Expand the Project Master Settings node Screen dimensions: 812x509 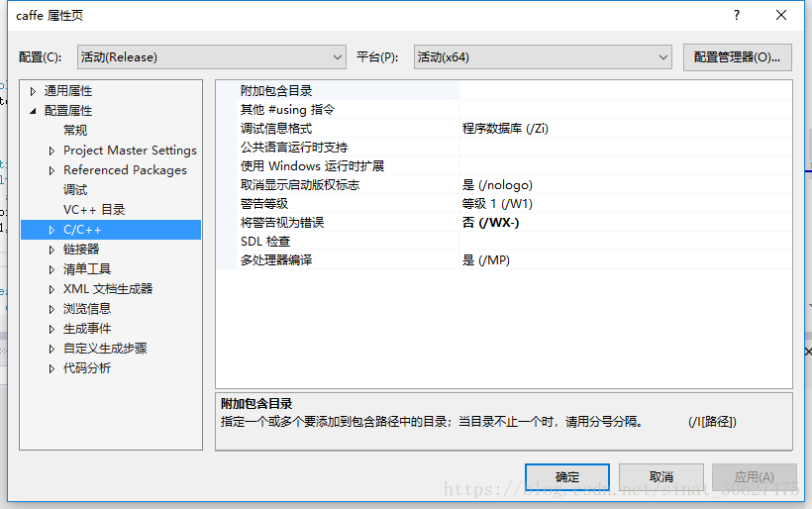click(52, 151)
